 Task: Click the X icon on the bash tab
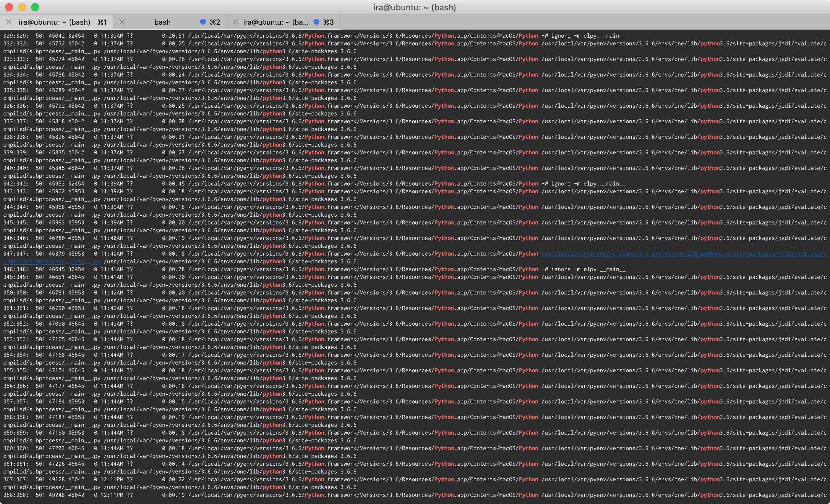(x=123, y=22)
